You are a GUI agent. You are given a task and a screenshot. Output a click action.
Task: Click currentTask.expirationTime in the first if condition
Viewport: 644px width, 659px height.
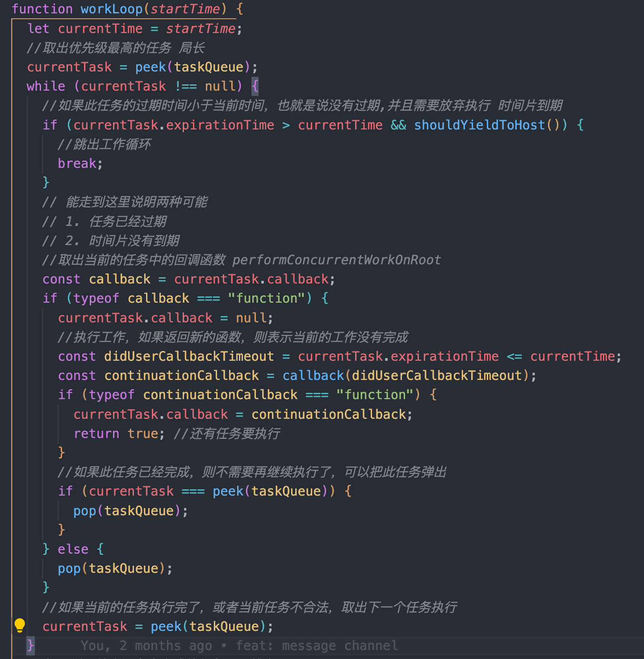pos(174,125)
